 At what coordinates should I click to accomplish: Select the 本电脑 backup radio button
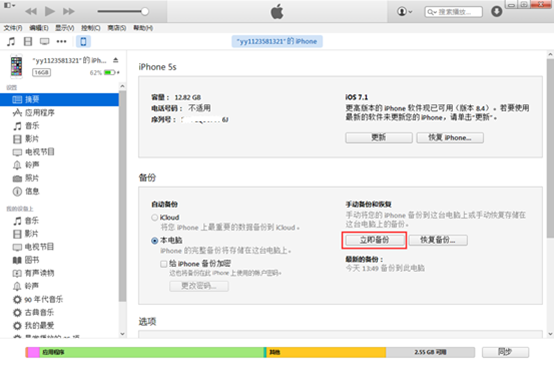(x=154, y=241)
